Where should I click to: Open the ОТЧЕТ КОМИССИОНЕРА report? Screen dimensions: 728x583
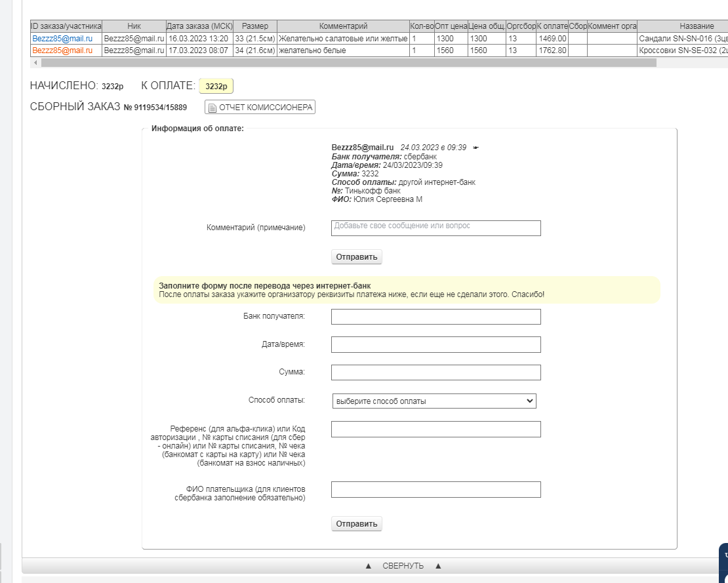pyautogui.click(x=260, y=108)
